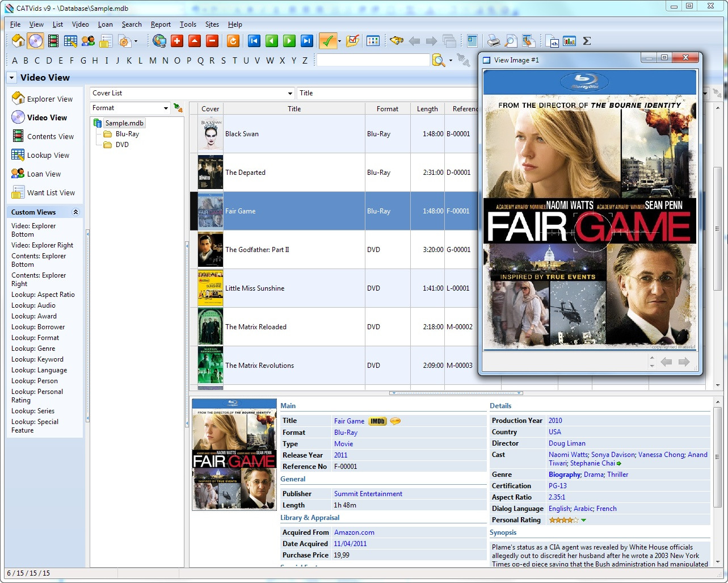The width and height of the screenshot is (728, 583).
Task: Open custom view Lookup: Genre
Action: point(33,349)
